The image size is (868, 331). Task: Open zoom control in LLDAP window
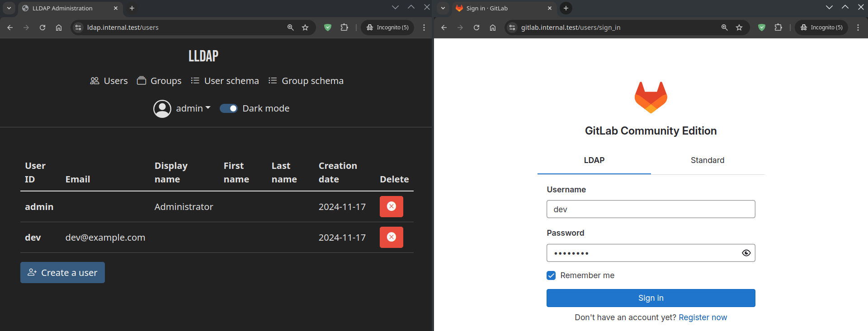[291, 28]
